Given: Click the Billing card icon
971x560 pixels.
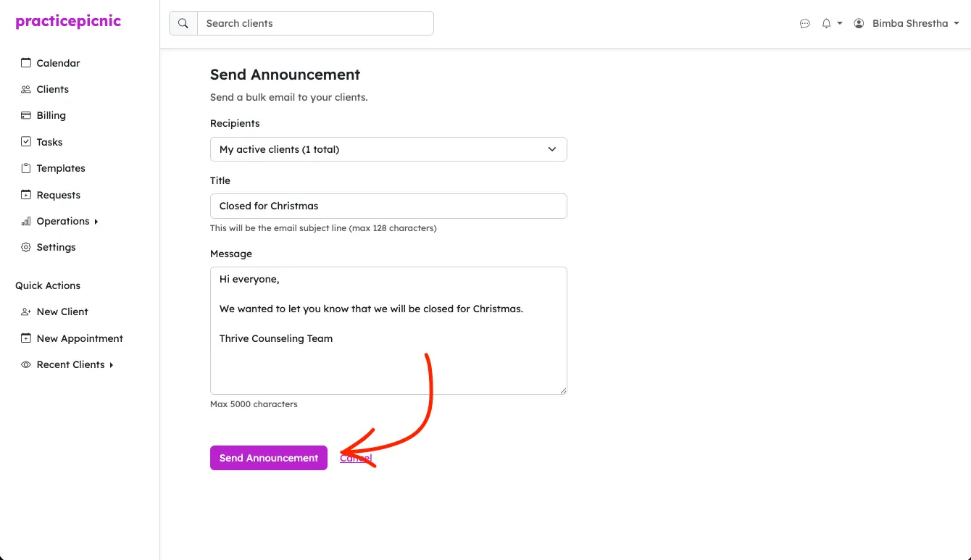Looking at the screenshot, I should [26, 115].
